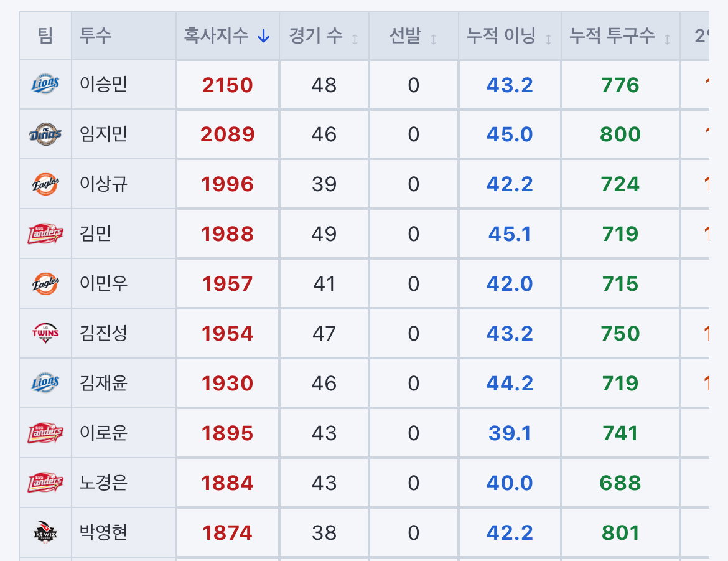This screenshot has height=561, width=728.
Task: Click the LG Twins logo beside 김진성
Action: tap(45, 332)
